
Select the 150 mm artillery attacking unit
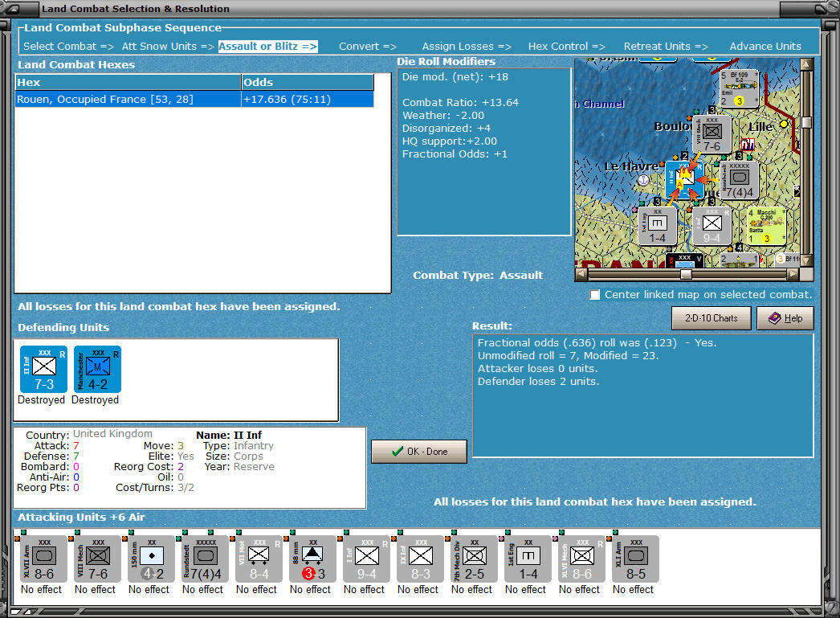[x=152, y=559]
